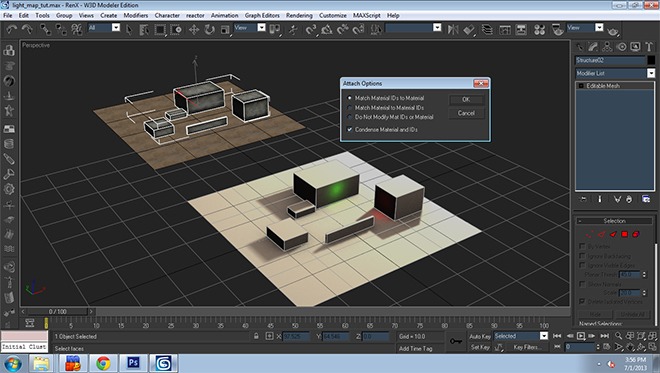Image resolution: width=660 pixels, height=373 pixels.
Task: Confirm Attach Options with OK
Action: click(466, 100)
